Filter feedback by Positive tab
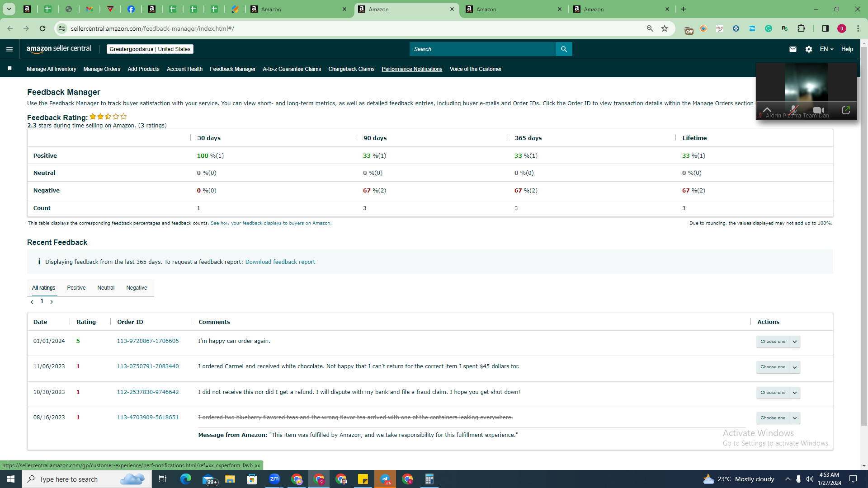Image resolution: width=868 pixels, height=488 pixels. (x=76, y=288)
